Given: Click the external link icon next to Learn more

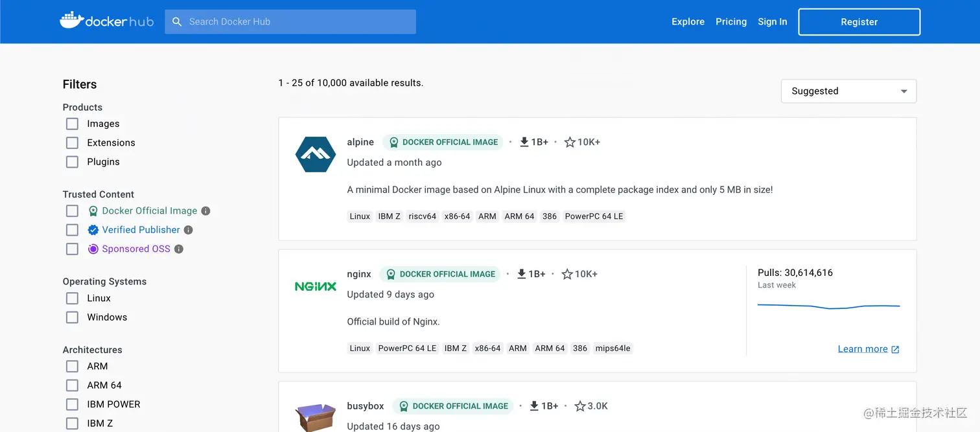Looking at the screenshot, I should pos(895,349).
